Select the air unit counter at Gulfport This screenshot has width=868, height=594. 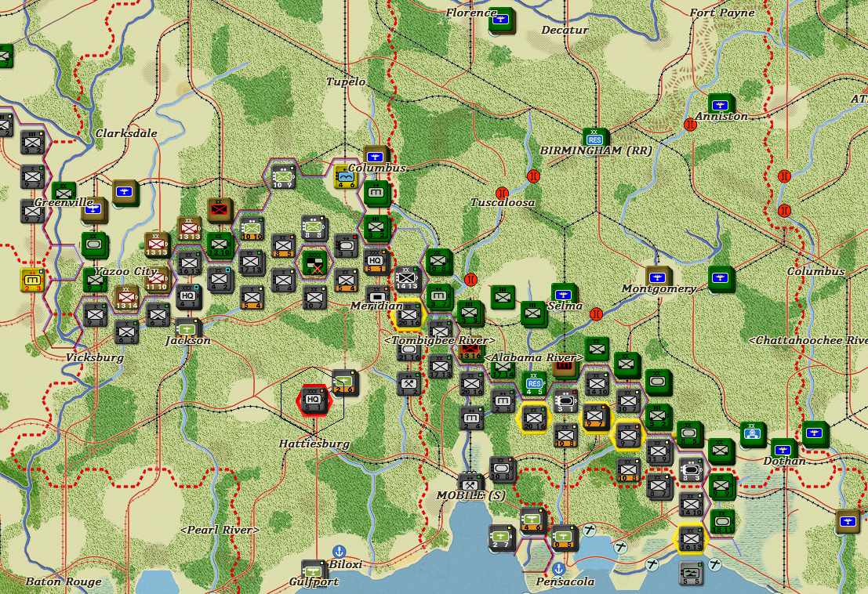tap(314, 570)
